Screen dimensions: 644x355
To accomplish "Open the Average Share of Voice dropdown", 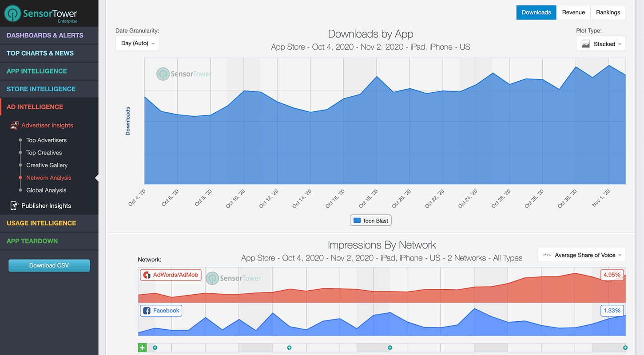I will pyautogui.click(x=581, y=255).
